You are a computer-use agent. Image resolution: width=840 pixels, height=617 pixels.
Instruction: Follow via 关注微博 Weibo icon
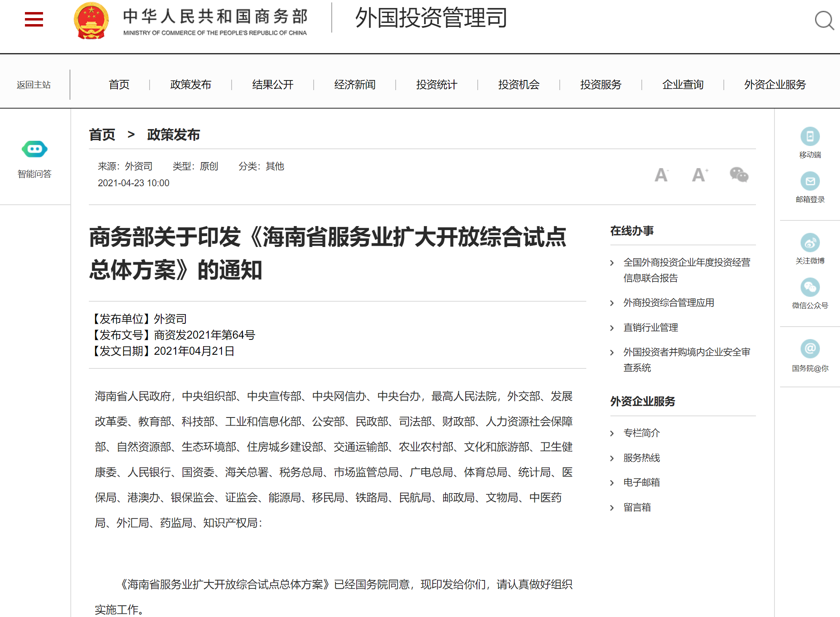(810, 243)
